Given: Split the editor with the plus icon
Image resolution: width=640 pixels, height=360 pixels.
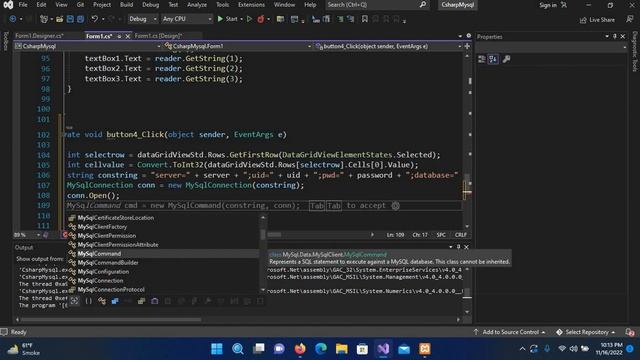Looking at the screenshot, I should click(x=467, y=46).
